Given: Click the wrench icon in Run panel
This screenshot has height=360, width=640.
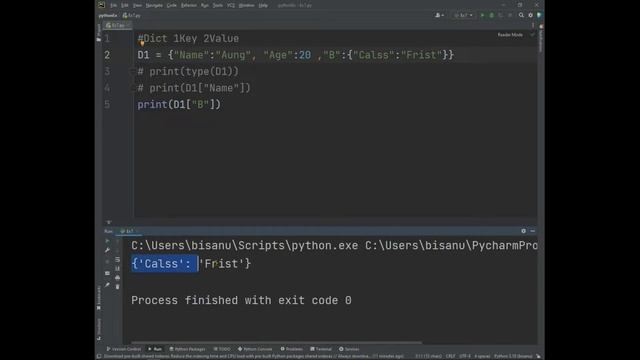Looking at the screenshot, I should (107, 250).
